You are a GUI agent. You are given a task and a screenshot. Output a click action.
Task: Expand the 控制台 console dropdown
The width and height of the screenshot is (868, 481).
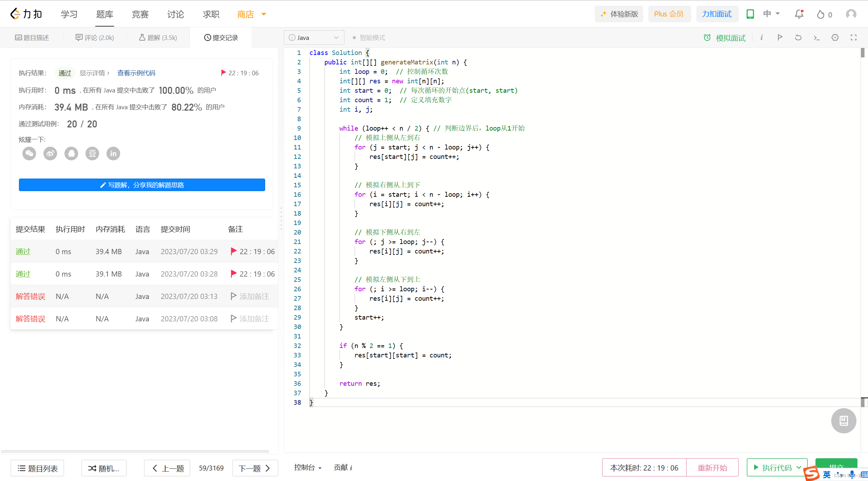(x=308, y=467)
